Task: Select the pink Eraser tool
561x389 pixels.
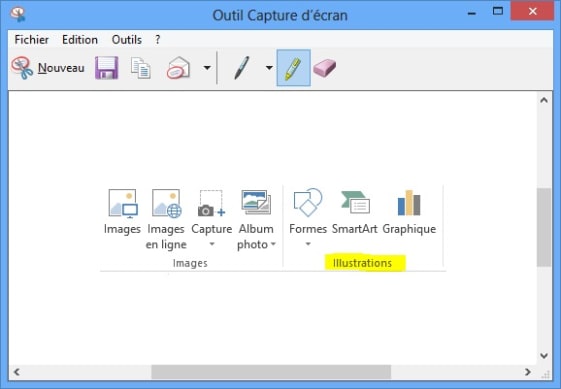Action: click(x=325, y=68)
